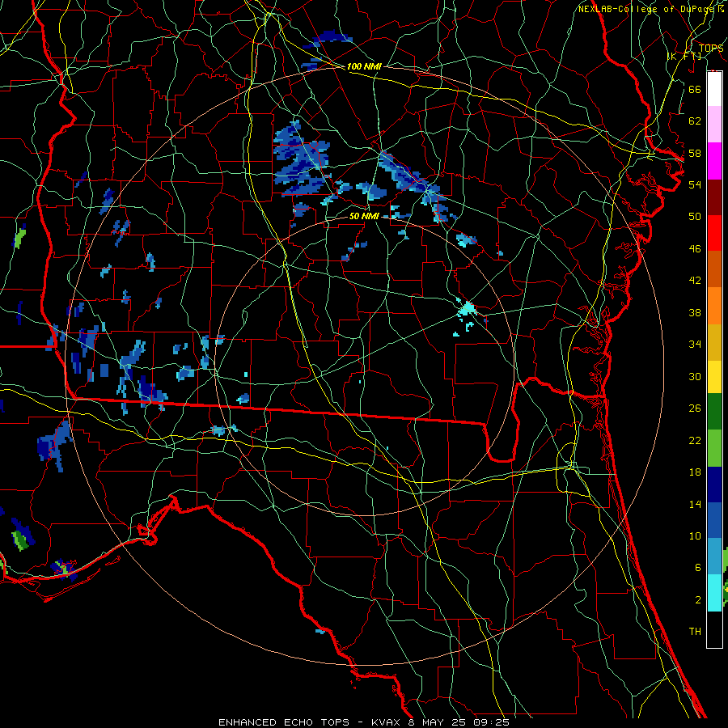Click the dark orange 42-46 legend swatch
This screenshot has width=728, height=728.
(714, 269)
